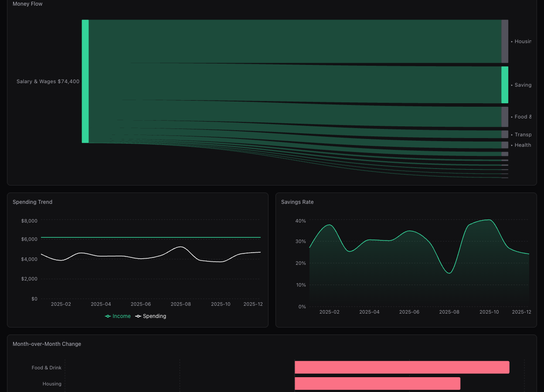Toggle the Spending series in the legend

click(150, 316)
